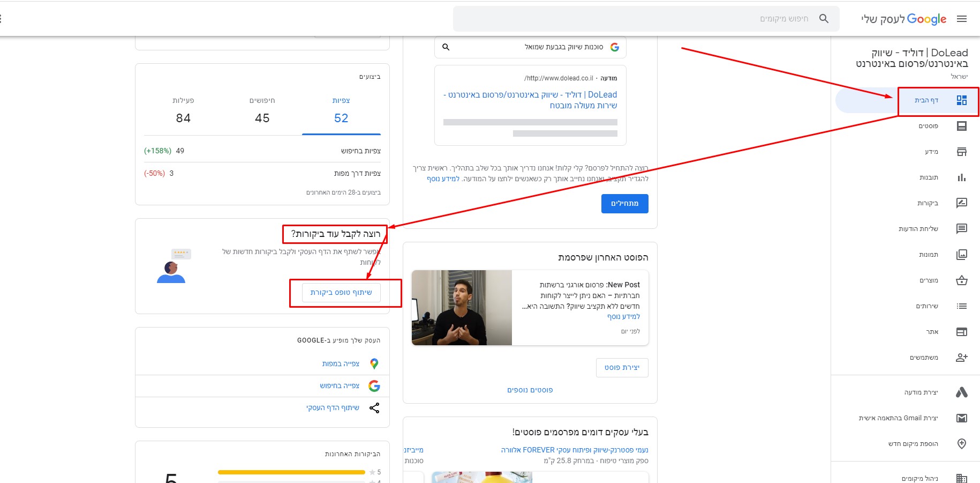Image resolution: width=980 pixels, height=483 pixels.
Task: Click the 5-star rating bar
Action: (291, 472)
